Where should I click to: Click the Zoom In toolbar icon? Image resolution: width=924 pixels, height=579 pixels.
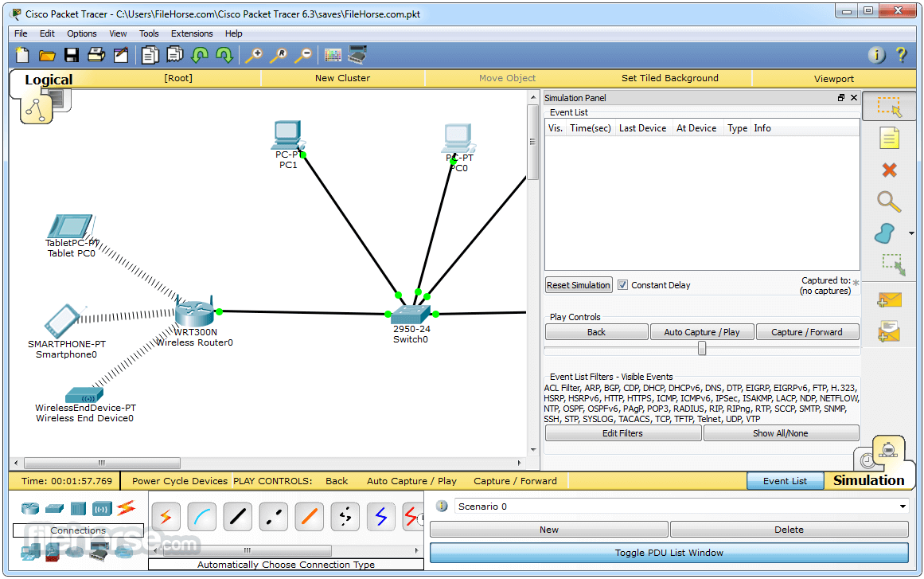[x=253, y=55]
